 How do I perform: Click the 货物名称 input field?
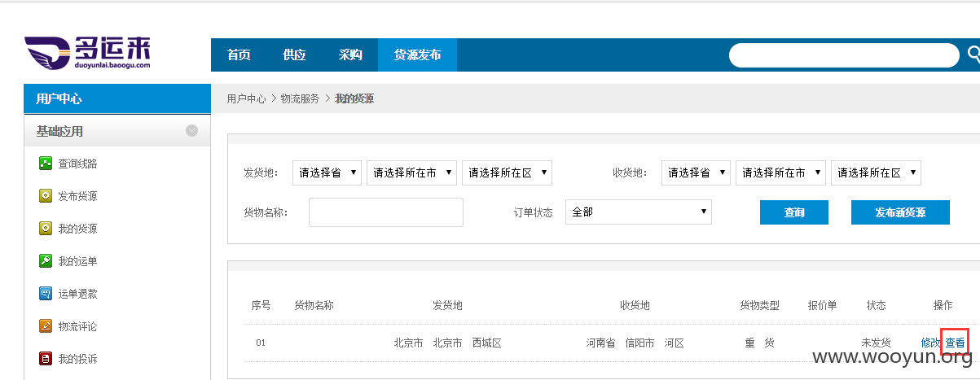pyautogui.click(x=386, y=212)
